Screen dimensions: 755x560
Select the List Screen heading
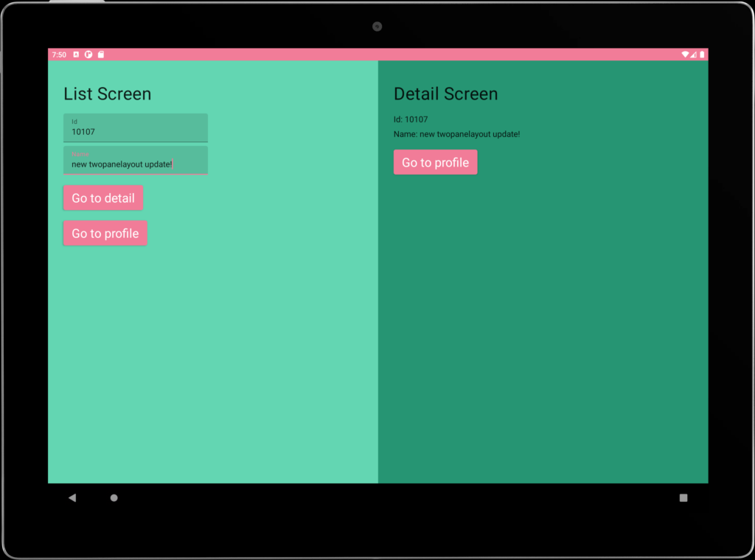pos(108,94)
